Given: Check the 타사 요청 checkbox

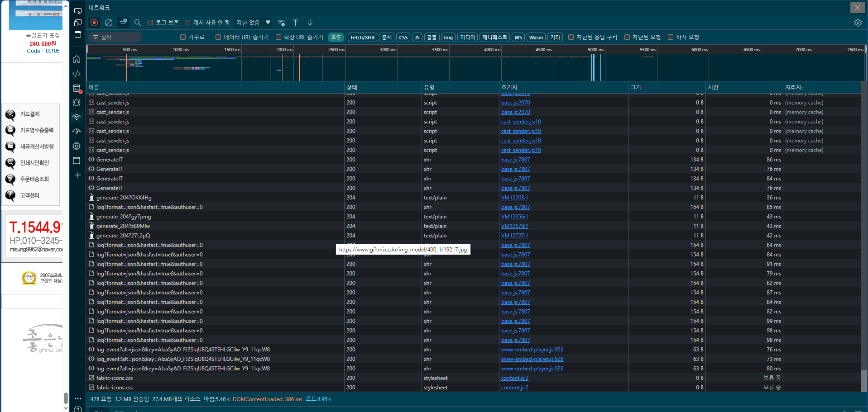Looking at the screenshot, I should pyautogui.click(x=671, y=37).
